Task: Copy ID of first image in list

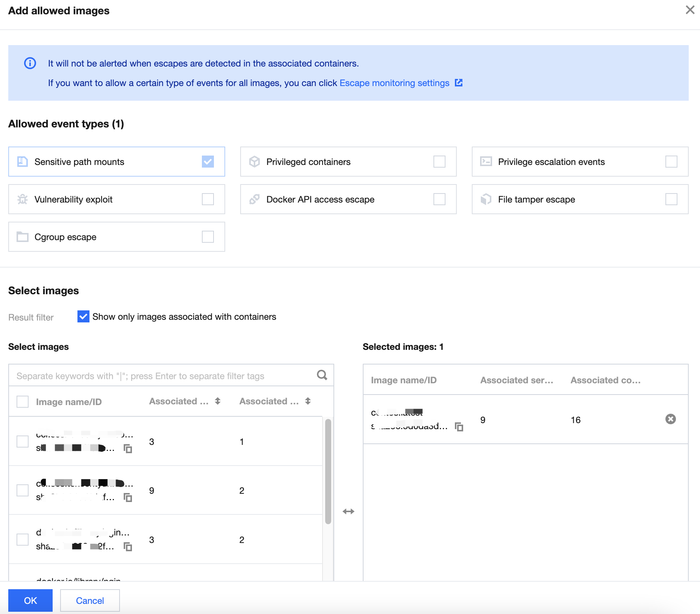Action: pos(128,449)
